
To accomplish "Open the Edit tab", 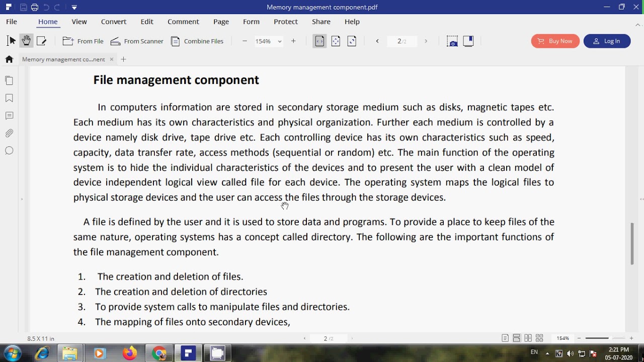I will click(147, 22).
